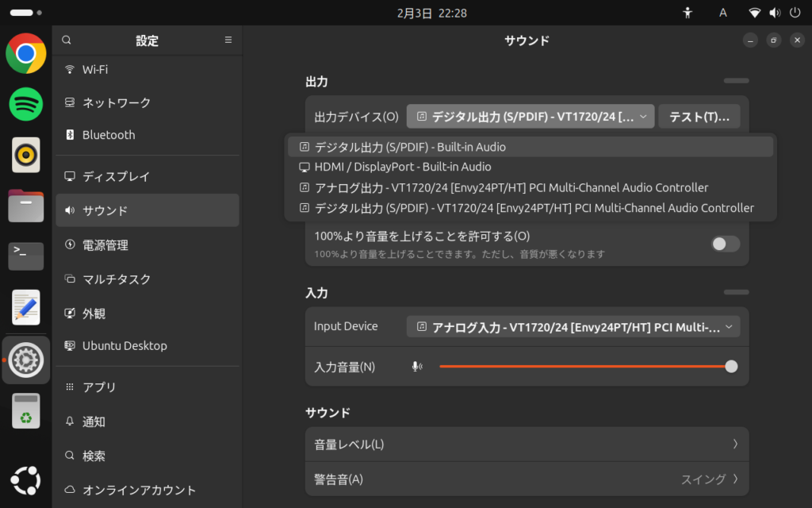This screenshot has height=508, width=812.
Task: Open Rhythmbox from the dock
Action: (26, 155)
